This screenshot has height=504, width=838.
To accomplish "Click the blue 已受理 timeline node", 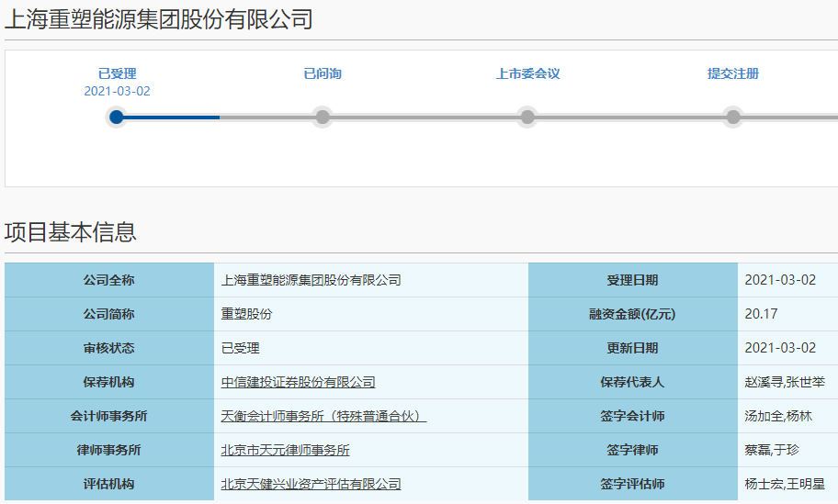I will point(116,117).
